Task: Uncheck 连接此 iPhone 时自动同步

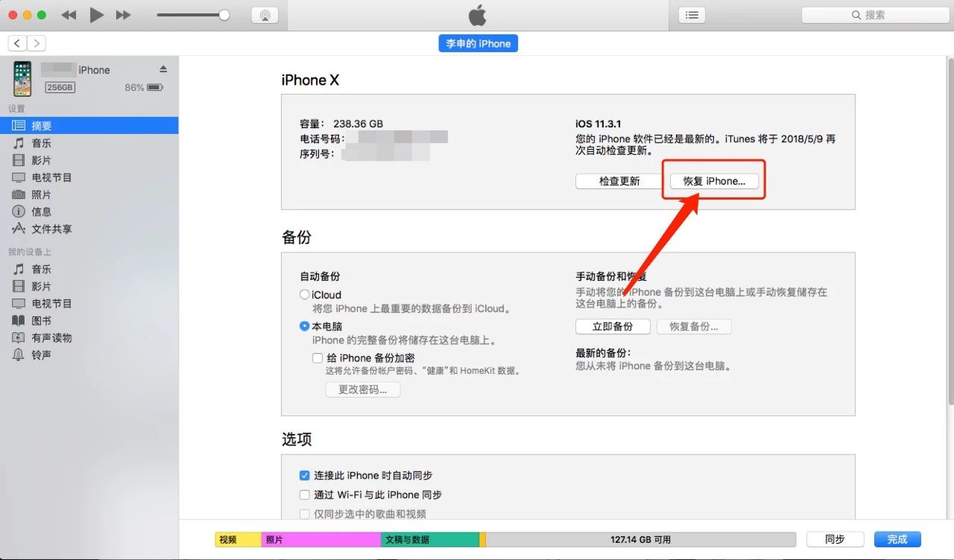Action: [x=305, y=475]
